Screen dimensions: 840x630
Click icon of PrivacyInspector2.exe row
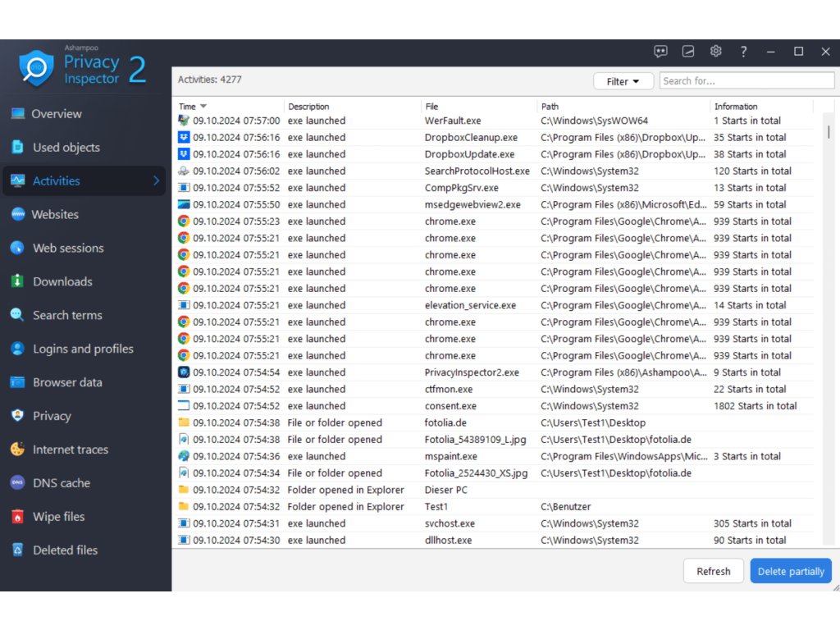click(184, 372)
